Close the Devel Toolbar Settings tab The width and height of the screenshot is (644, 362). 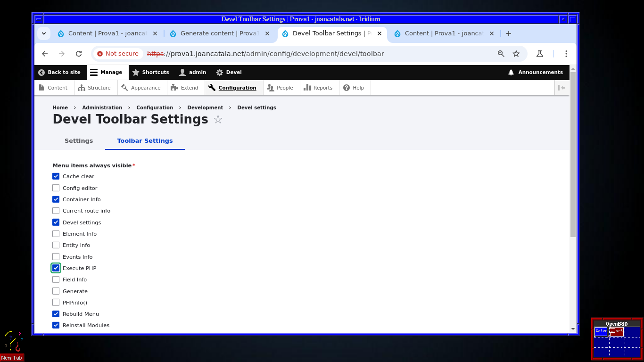[x=380, y=33]
